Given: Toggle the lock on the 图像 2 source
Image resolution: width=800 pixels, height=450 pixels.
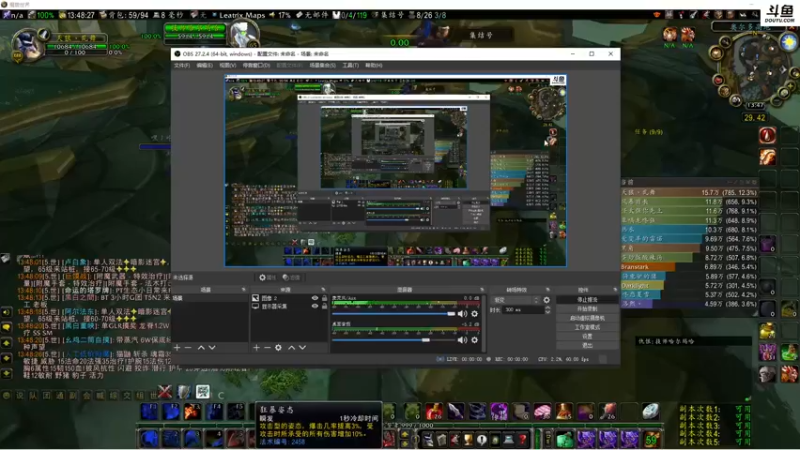Looking at the screenshot, I should 324,298.
